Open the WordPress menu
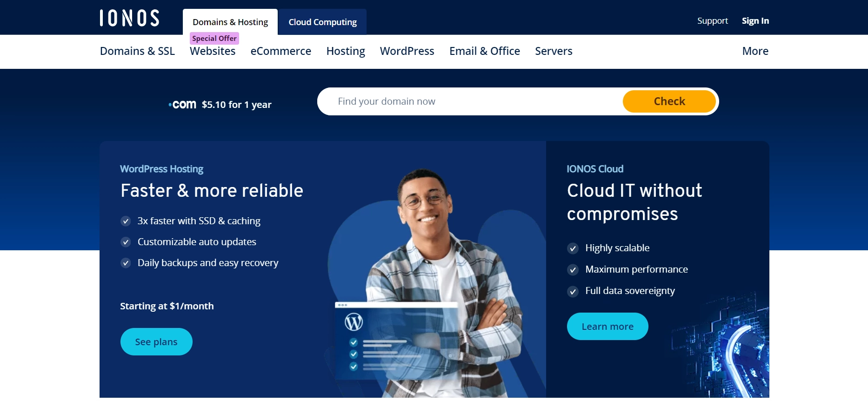This screenshot has height=401, width=868. click(x=407, y=51)
